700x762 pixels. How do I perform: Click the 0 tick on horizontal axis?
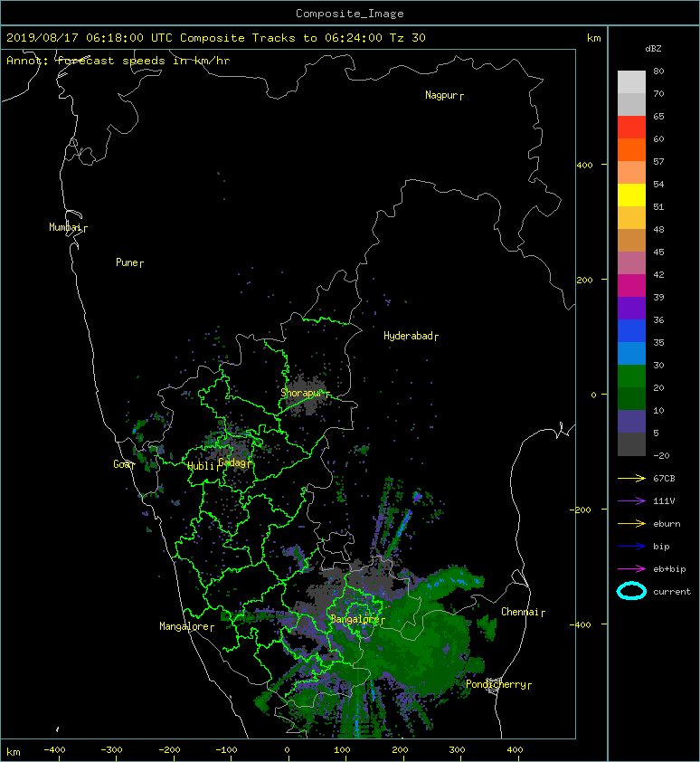point(287,750)
